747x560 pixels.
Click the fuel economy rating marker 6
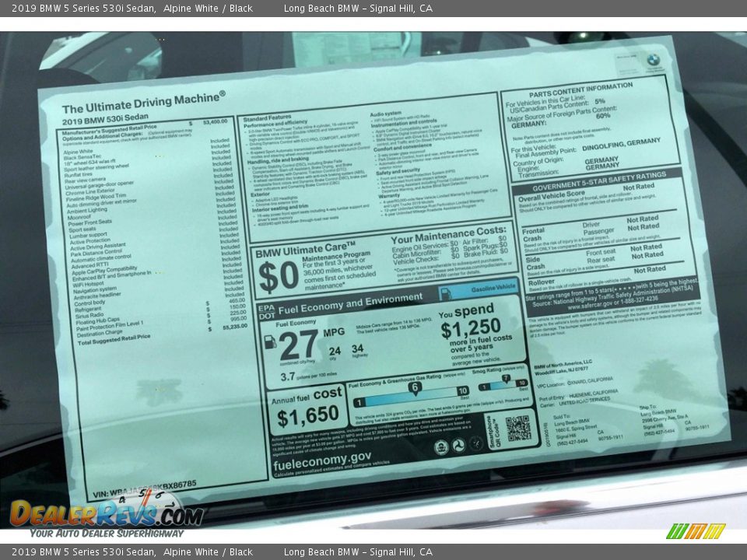pos(415,388)
